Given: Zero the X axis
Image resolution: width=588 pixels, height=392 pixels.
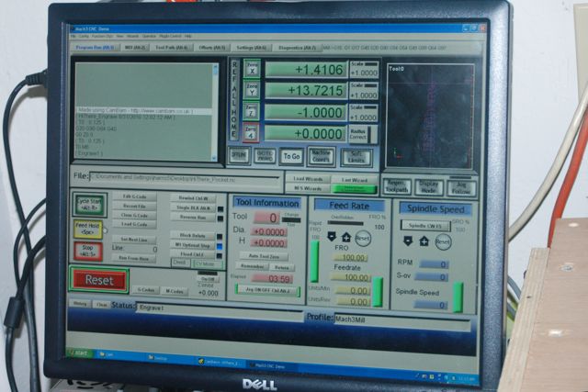Looking at the screenshot, I should pos(252,68).
